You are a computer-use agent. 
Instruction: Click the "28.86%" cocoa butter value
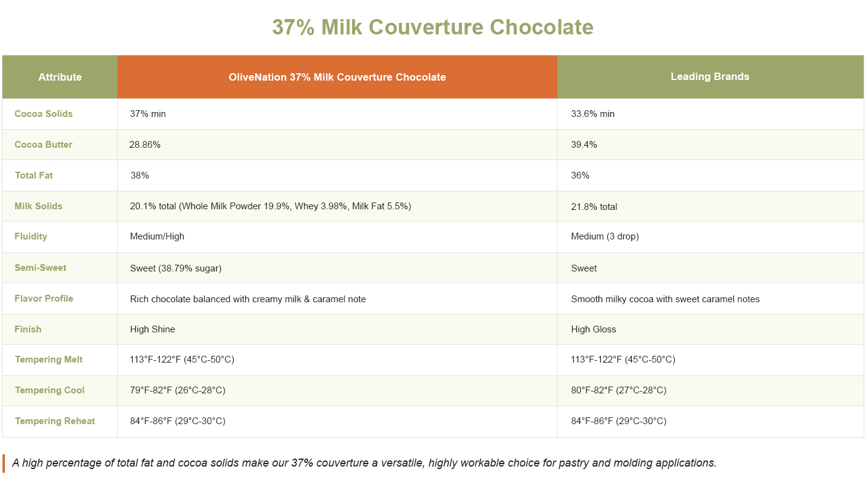145,145
